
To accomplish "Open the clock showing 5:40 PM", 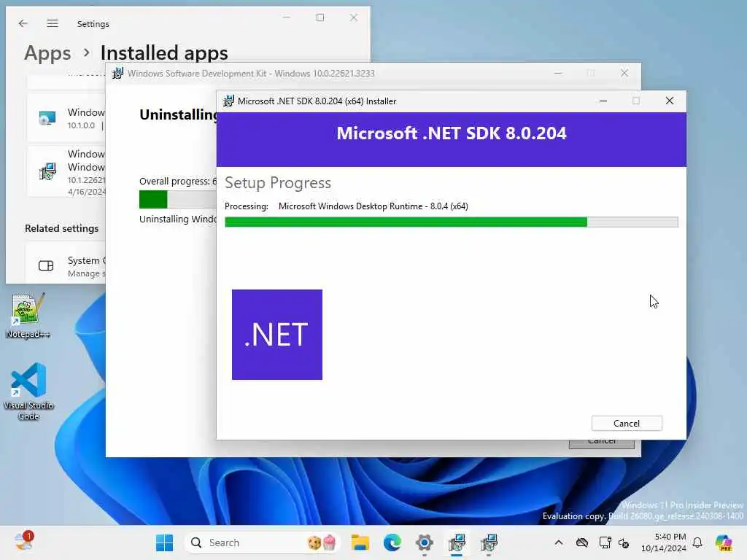I will click(x=664, y=542).
